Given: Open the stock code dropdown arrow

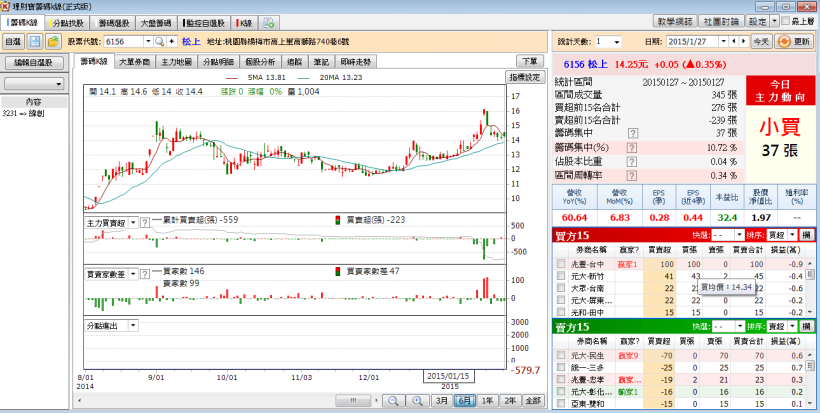Looking at the screenshot, I should pyautogui.click(x=148, y=41).
